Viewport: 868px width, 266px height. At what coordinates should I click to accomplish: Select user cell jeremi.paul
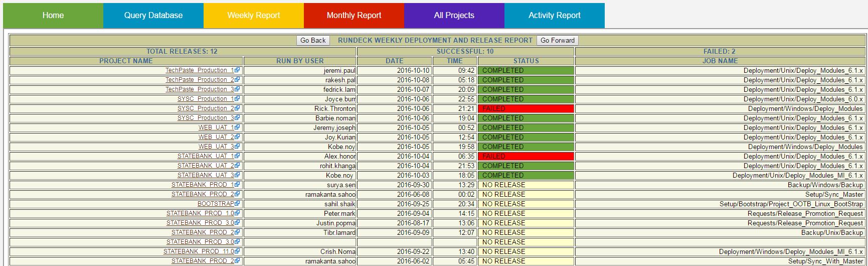[x=300, y=70]
